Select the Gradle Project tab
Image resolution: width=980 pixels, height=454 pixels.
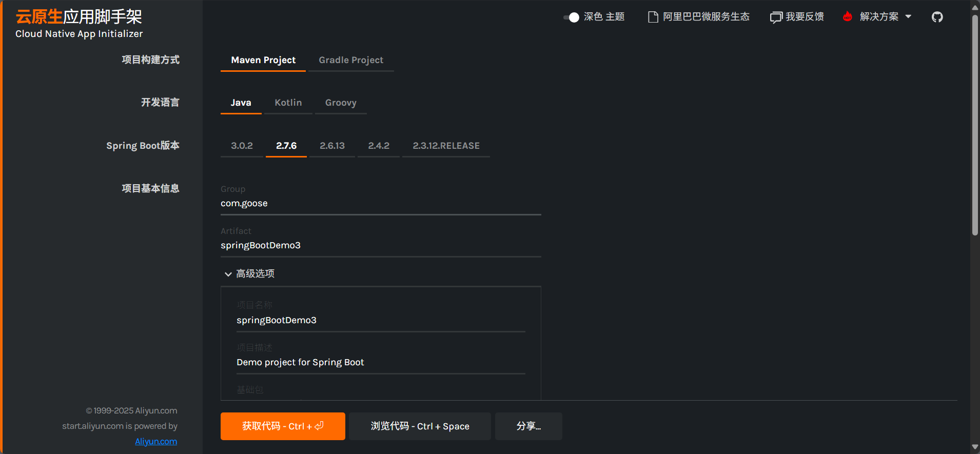coord(351,60)
